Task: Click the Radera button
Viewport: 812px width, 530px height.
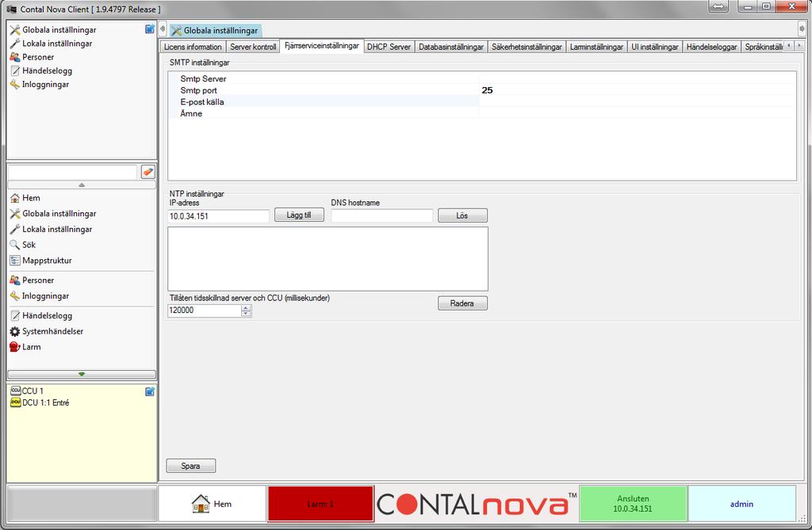Action: click(462, 303)
